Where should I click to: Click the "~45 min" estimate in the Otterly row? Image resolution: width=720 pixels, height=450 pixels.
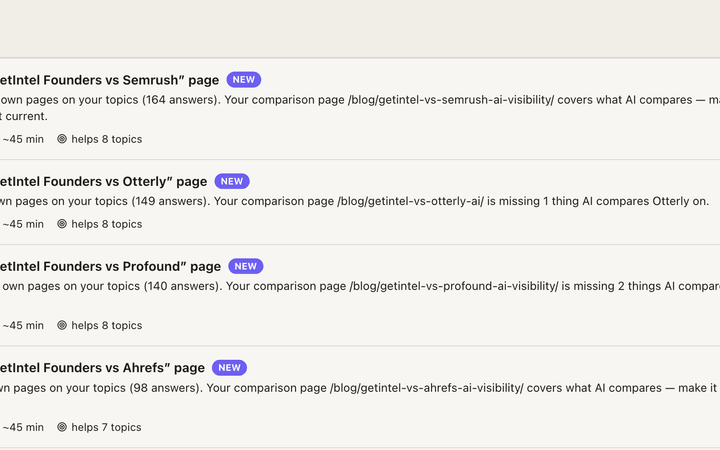23,224
